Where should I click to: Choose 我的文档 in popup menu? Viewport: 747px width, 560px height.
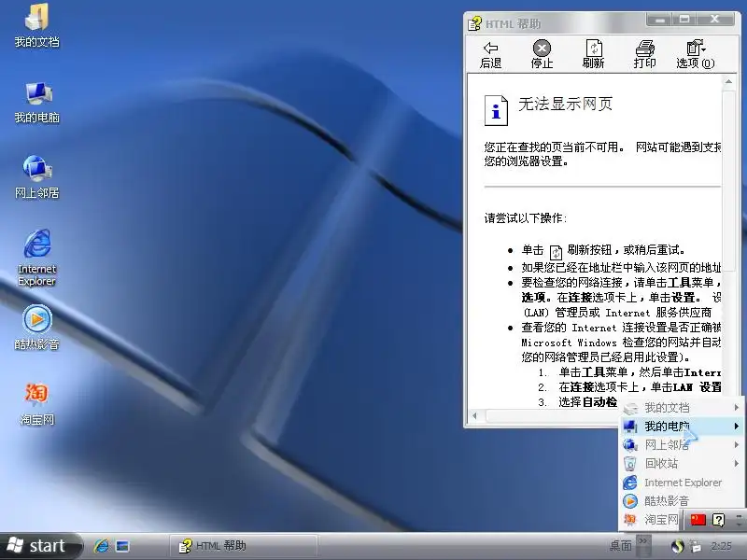682,408
